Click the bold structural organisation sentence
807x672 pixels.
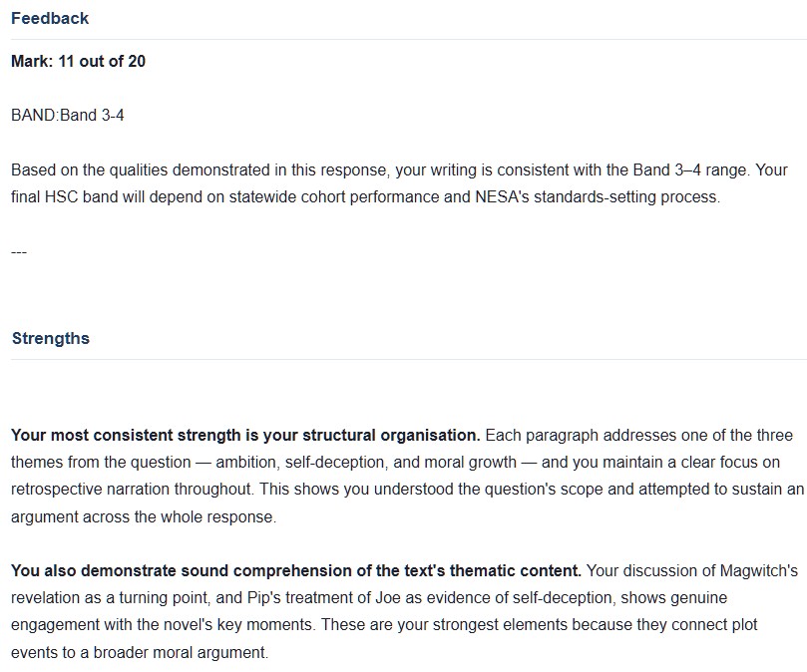click(245, 436)
